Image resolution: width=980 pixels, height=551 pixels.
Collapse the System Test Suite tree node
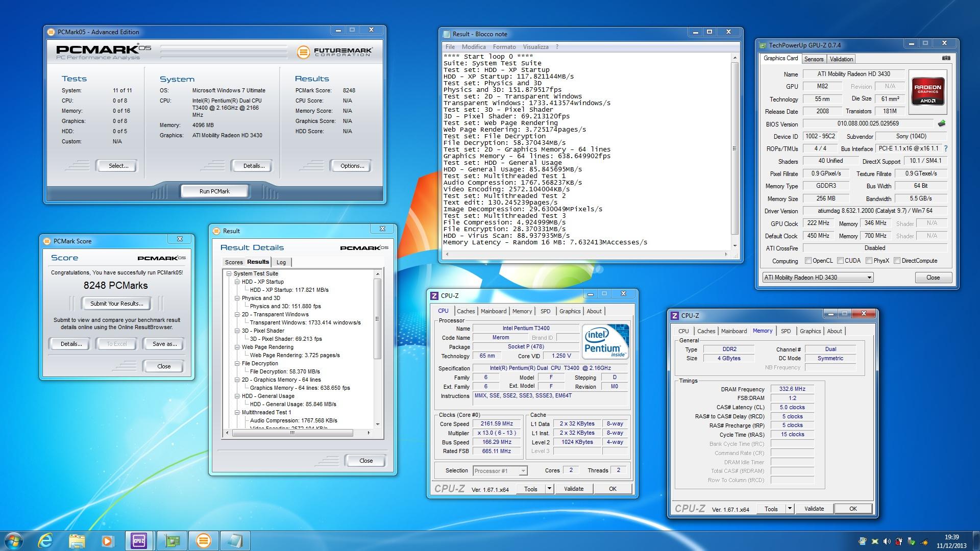(x=229, y=274)
